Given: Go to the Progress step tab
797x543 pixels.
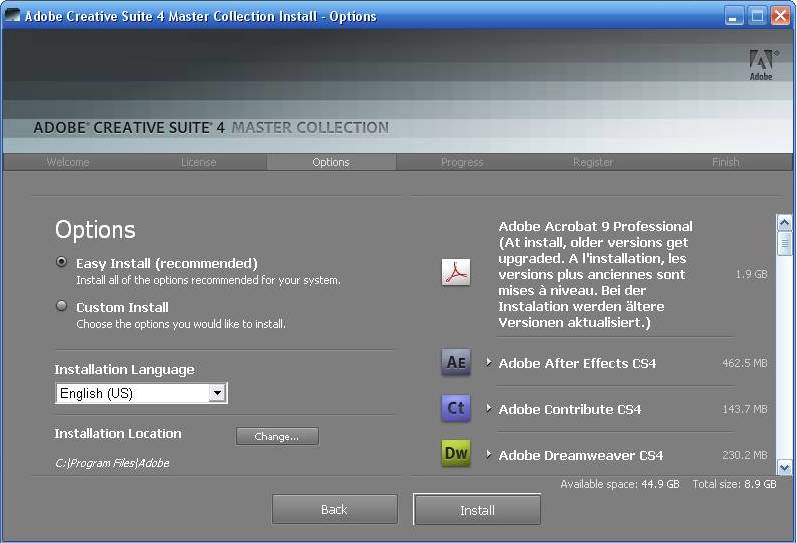Looking at the screenshot, I should coord(462,162).
